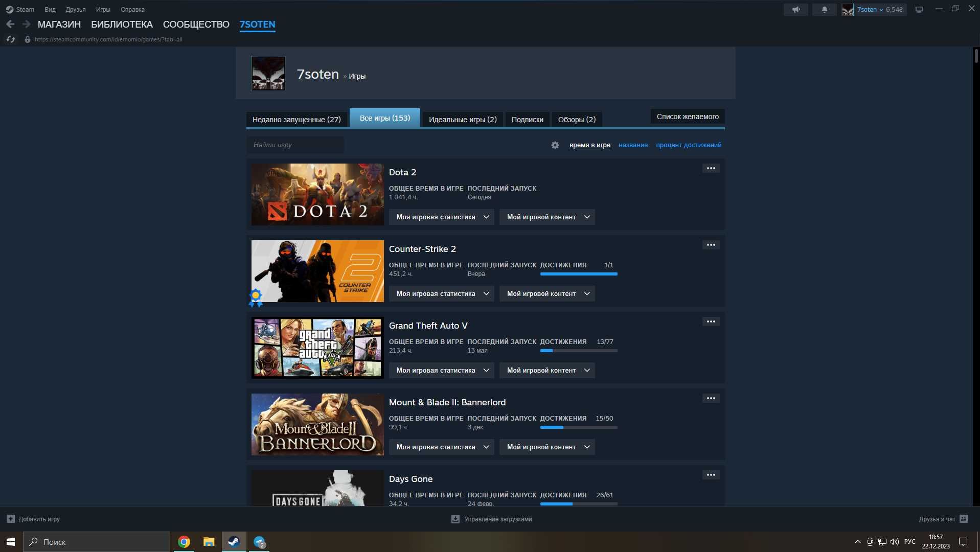Open the Friends and chat icon
Screen dimensions: 980x552
coord(964,519)
